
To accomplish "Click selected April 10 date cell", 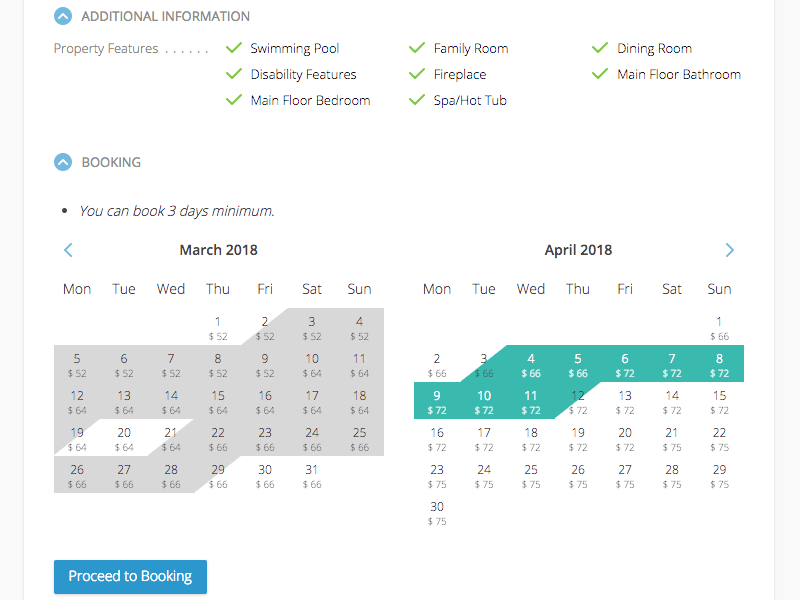I will (484, 401).
